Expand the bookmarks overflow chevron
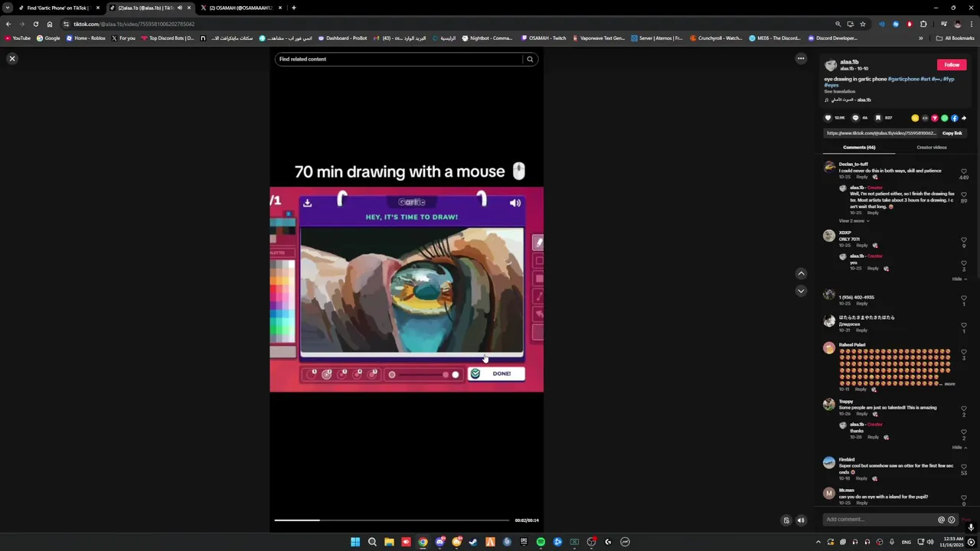Screen dimensions: 980x551 tap(921, 38)
